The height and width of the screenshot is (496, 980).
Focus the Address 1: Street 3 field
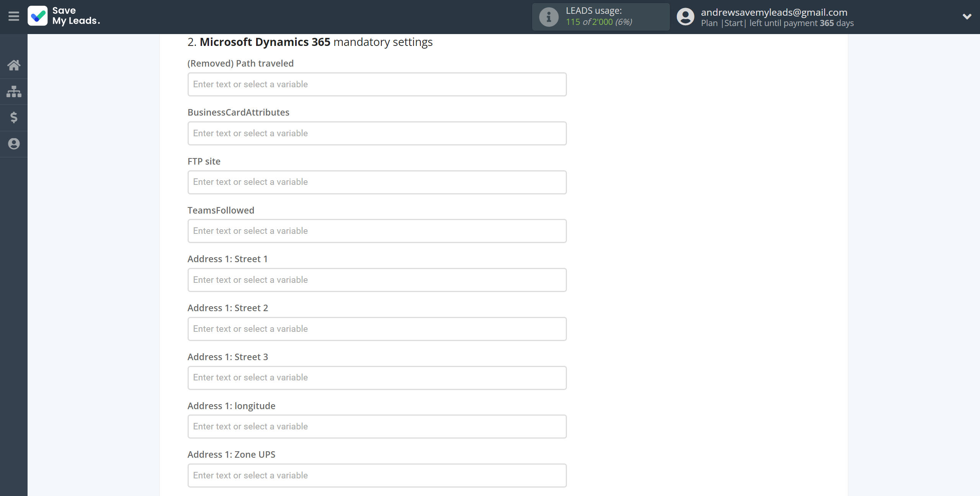[x=377, y=378]
